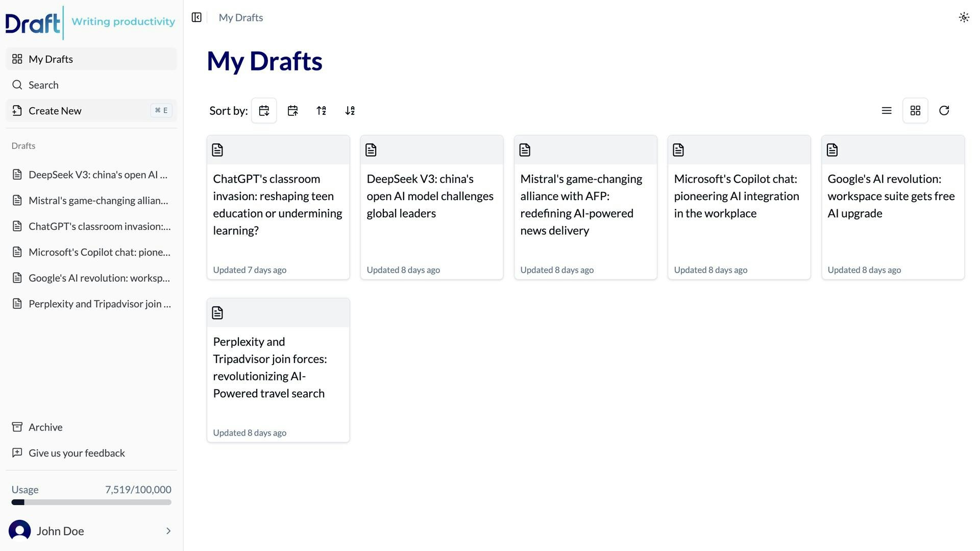Sort alphabetically Z to A

click(350, 110)
